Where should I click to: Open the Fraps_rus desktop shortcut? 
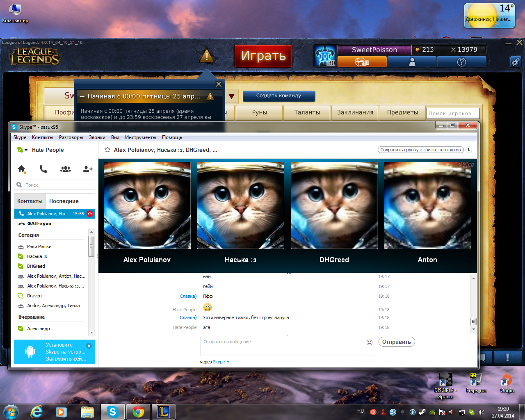click(x=476, y=383)
